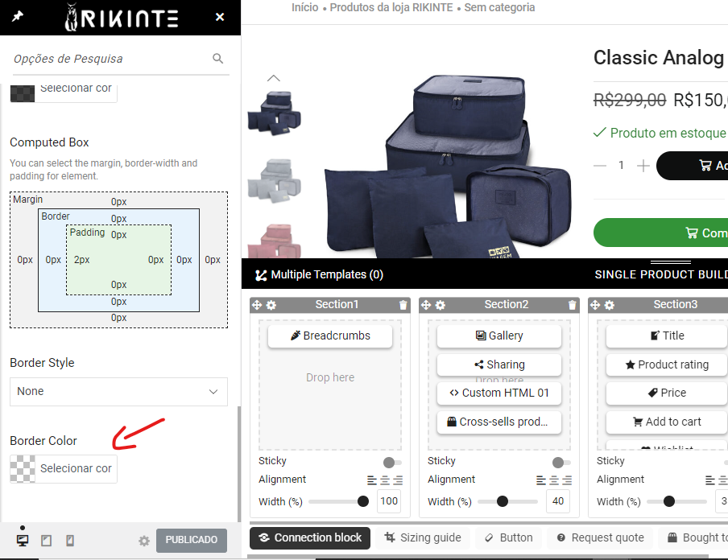This screenshot has height=560, width=728.
Task: Delete Section2 with trash icon
Action: [572, 305]
